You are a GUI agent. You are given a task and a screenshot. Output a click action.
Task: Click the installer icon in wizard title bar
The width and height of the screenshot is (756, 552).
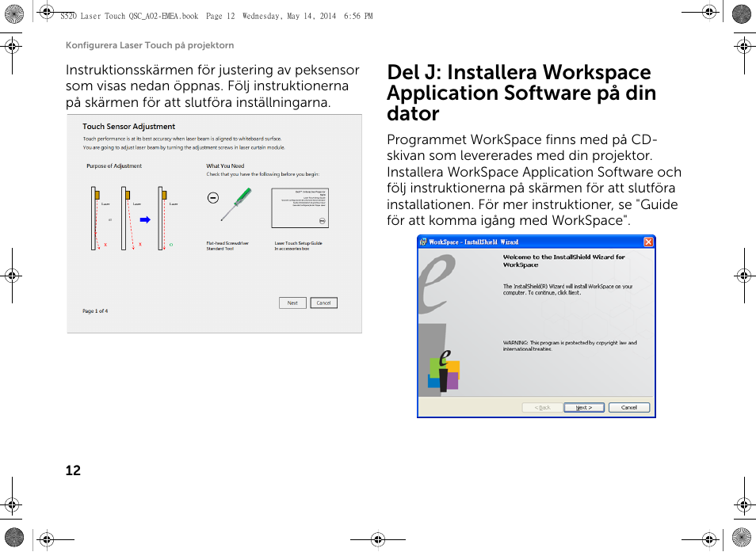coord(423,242)
